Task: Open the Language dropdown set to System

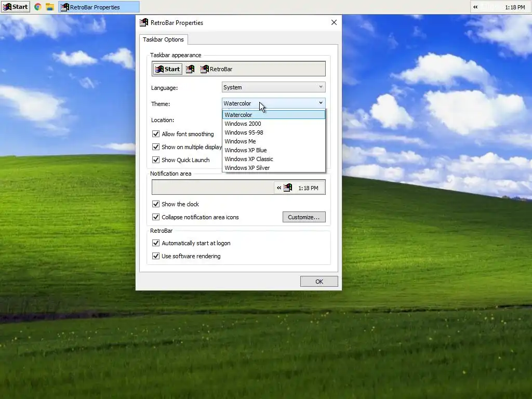Action: [273, 87]
